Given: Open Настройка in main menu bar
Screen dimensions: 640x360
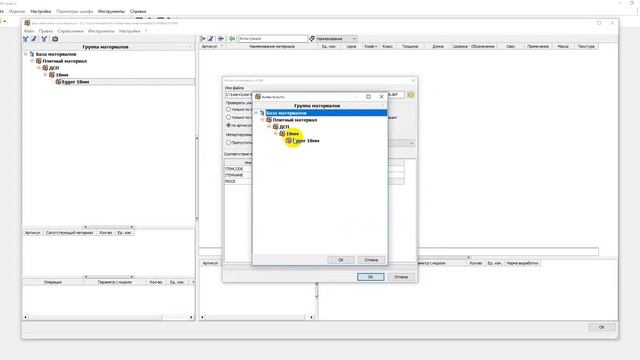Looking at the screenshot, I should pos(41,11).
